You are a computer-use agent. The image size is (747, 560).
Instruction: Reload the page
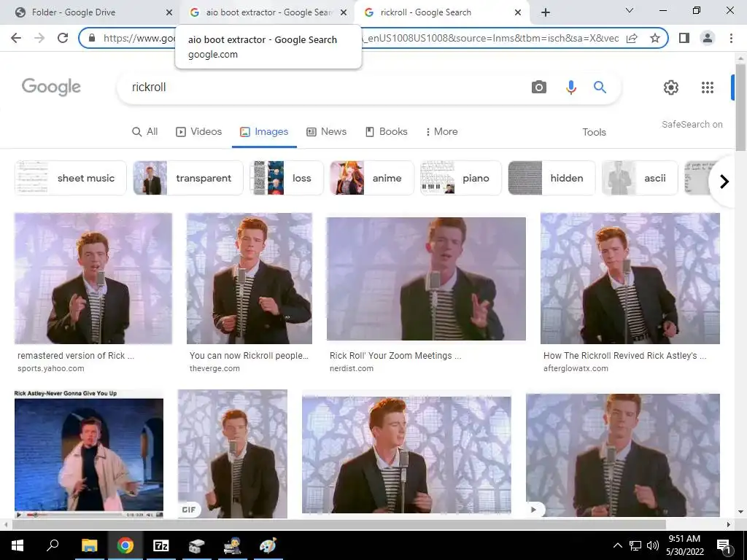63,38
